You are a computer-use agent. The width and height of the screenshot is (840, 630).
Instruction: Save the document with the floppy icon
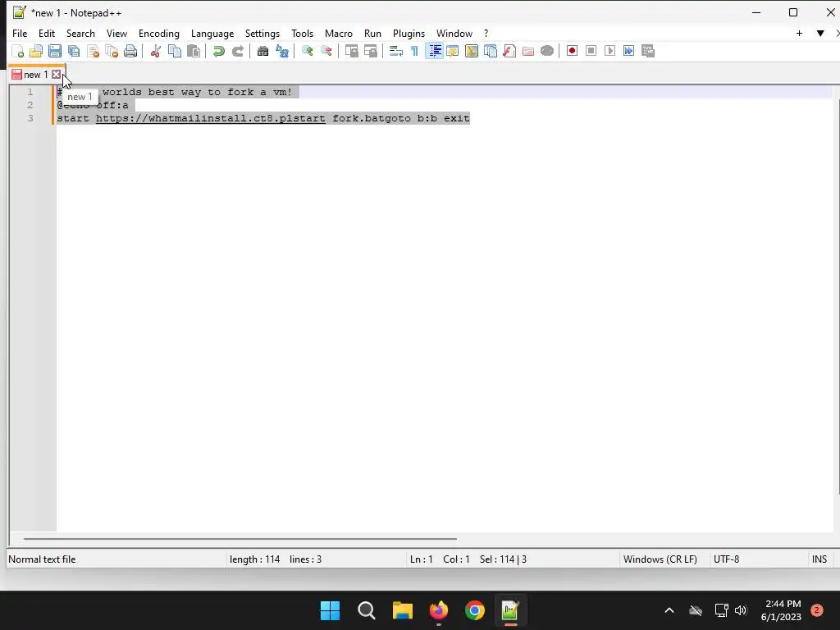click(55, 51)
